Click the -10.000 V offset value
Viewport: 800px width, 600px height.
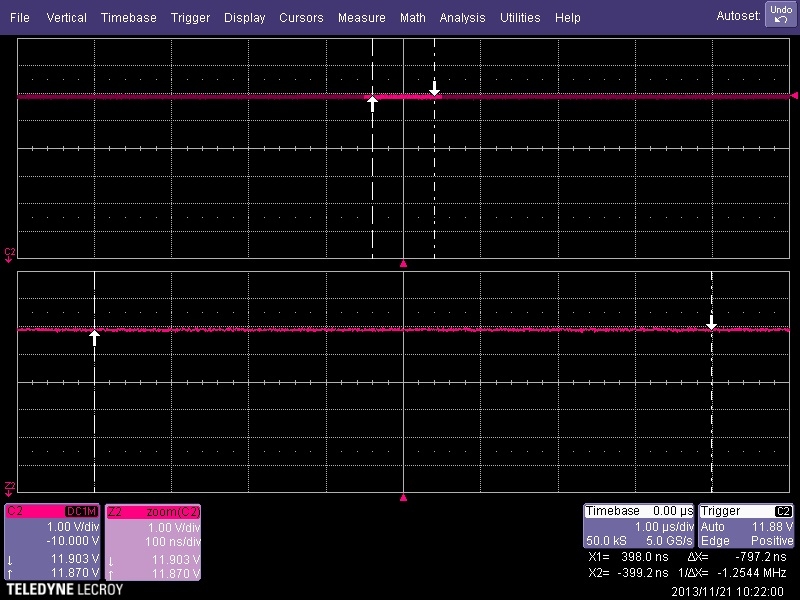tap(72, 540)
